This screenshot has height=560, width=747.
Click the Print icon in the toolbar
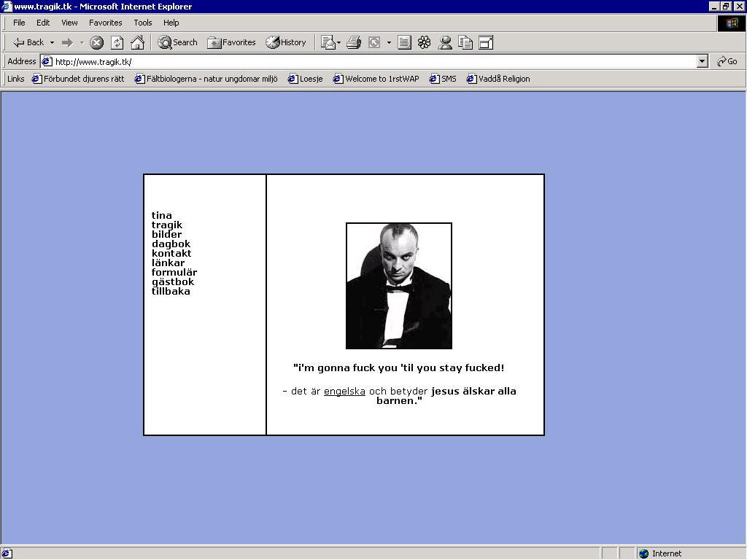(x=354, y=43)
